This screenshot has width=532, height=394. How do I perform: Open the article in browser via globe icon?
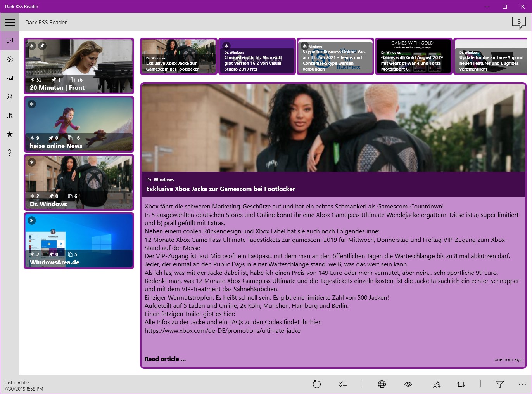[x=382, y=384]
